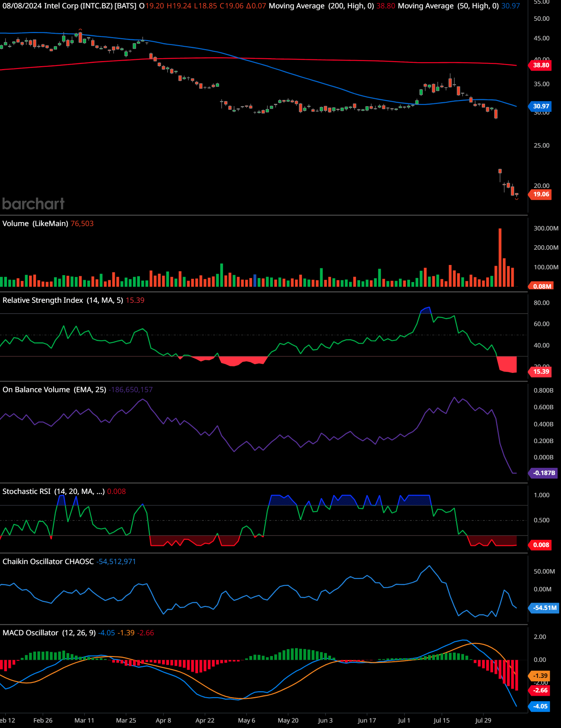The height and width of the screenshot is (728, 561).
Task: Click the 'May 20' date label on the time axis
Action: coord(288,720)
